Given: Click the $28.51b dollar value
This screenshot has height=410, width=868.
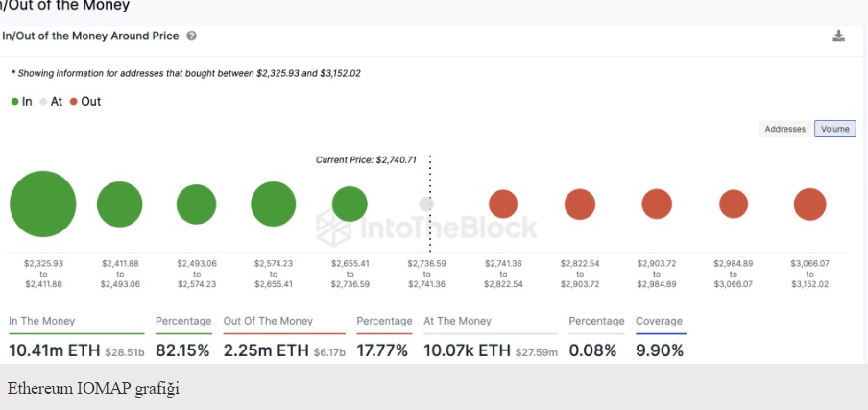Looking at the screenshot, I should 125,351.
